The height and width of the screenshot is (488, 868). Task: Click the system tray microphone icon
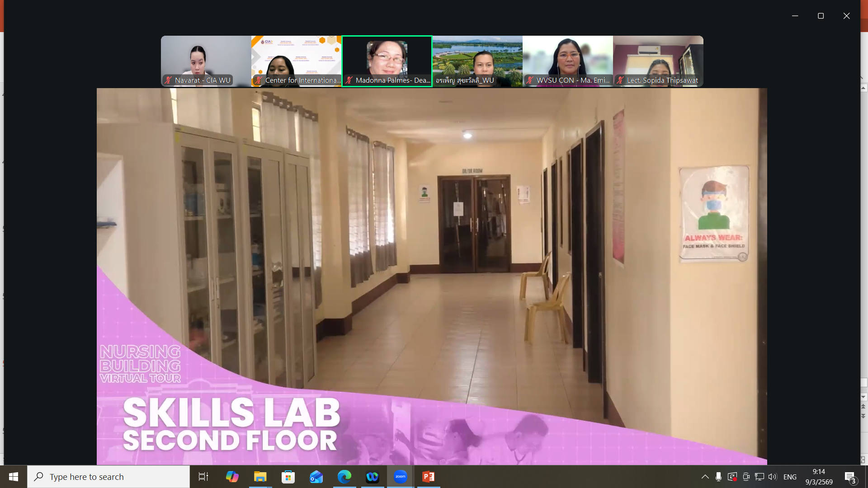(718, 477)
